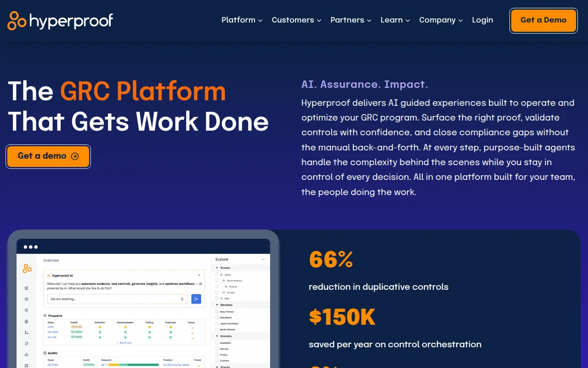Viewport: 588px width, 368px height.
Task: Expand the Learn navigation dropdown
Action: pyautogui.click(x=396, y=20)
